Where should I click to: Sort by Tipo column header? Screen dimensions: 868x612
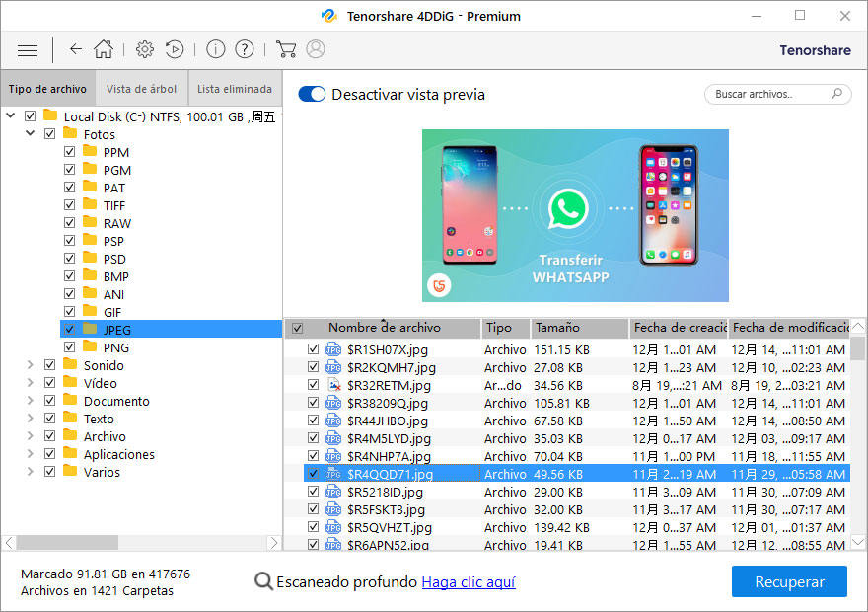tap(506, 328)
